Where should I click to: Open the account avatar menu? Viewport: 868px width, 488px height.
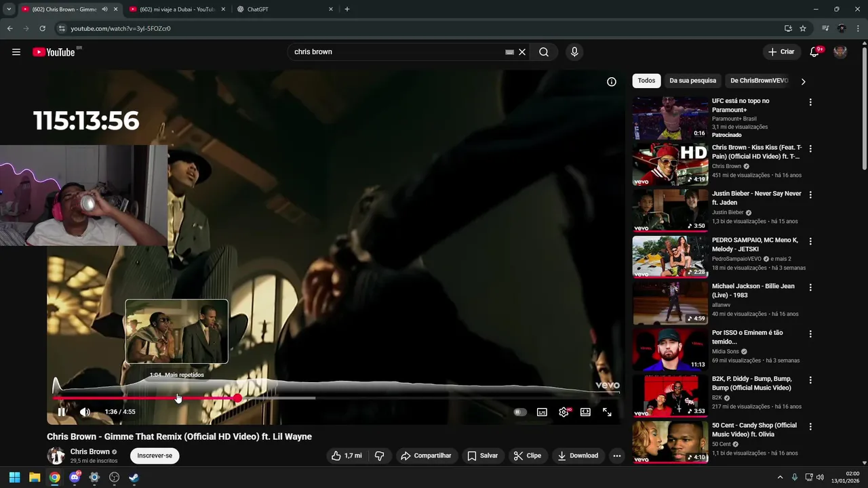(840, 52)
